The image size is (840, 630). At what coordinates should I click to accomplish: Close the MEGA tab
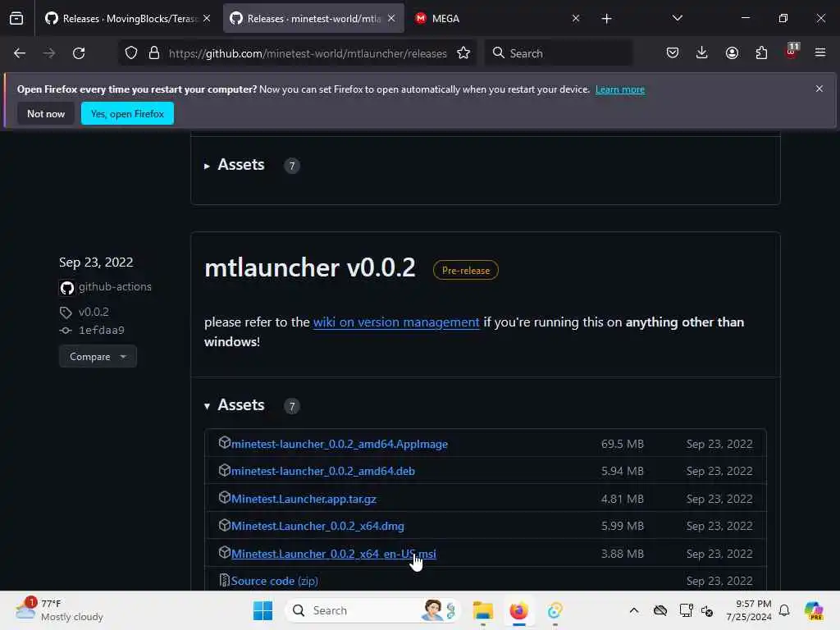pos(576,18)
